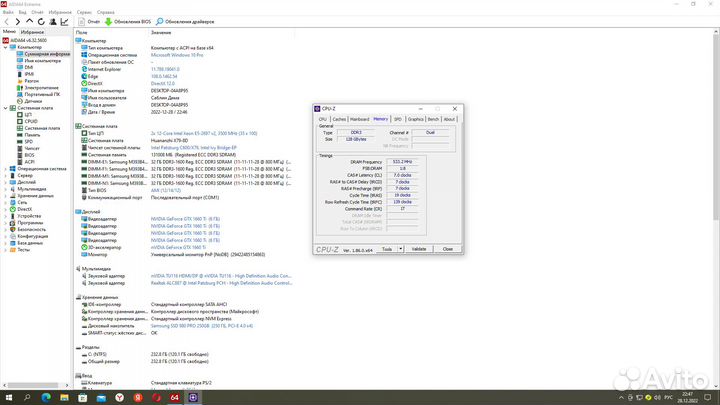Open the Справка menu

pyautogui.click(x=106, y=12)
